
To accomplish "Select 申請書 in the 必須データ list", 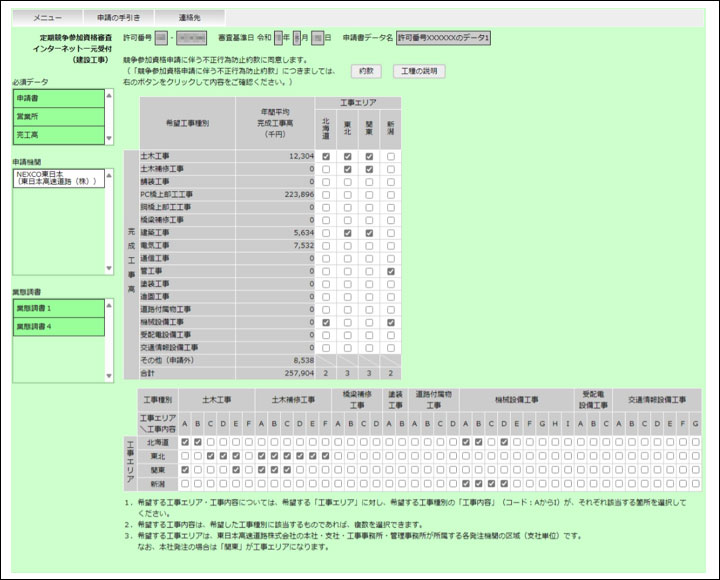I will (59, 98).
